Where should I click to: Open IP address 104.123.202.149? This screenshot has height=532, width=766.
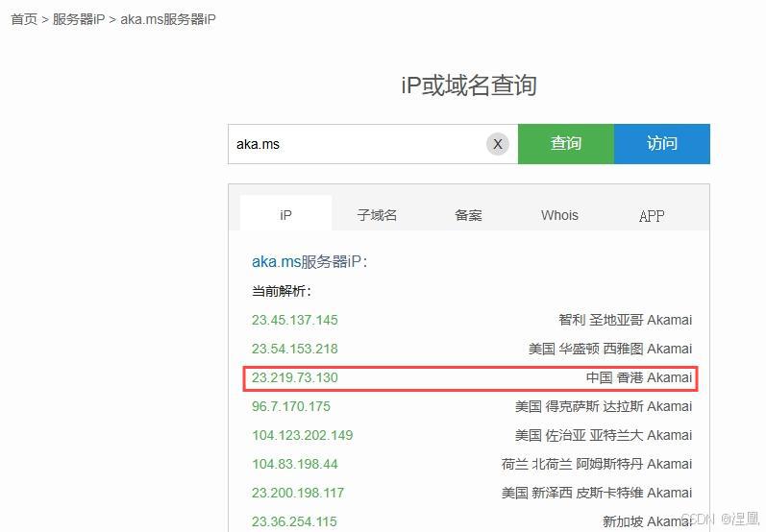303,435
